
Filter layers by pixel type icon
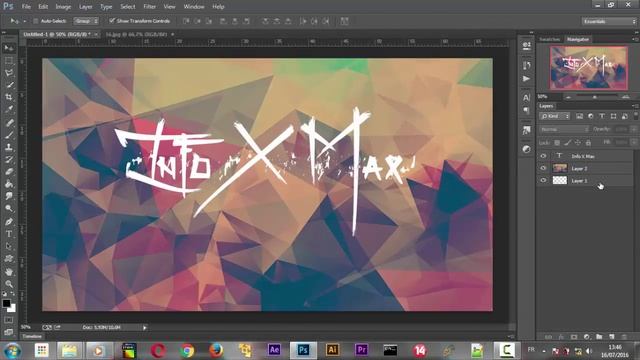coord(579,116)
